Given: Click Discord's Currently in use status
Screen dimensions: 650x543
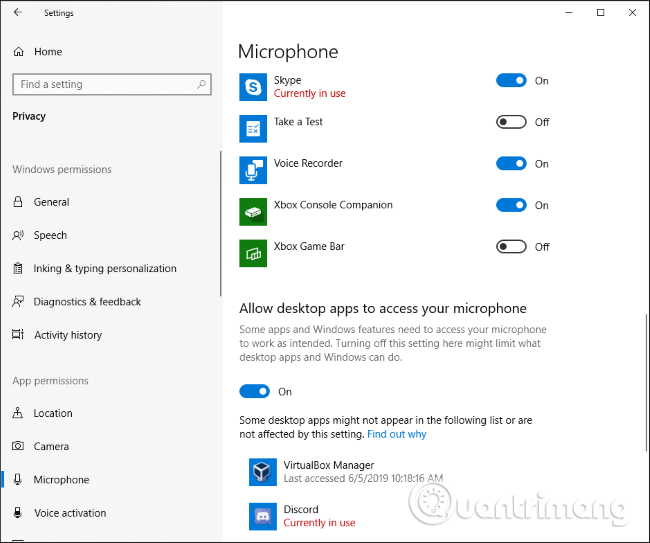Looking at the screenshot, I should [x=319, y=523].
